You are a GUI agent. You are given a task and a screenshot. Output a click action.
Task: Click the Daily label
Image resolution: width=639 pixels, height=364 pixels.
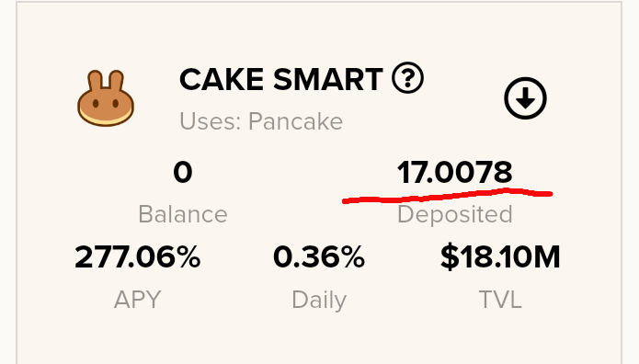click(x=319, y=301)
